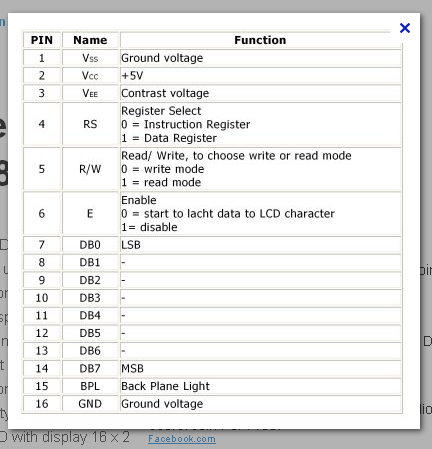Click the DB7 name cell
Image resolution: width=432 pixels, height=449 pixels.
[90, 369]
